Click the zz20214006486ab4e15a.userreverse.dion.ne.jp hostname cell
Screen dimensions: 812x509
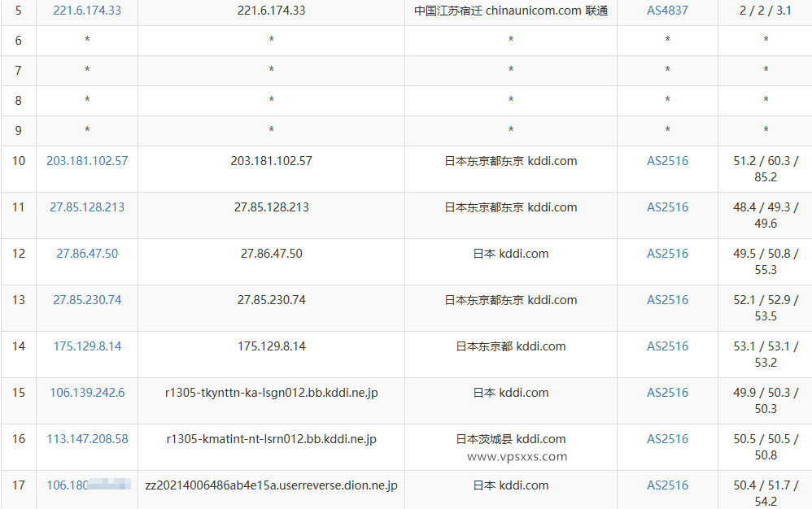[x=272, y=485]
